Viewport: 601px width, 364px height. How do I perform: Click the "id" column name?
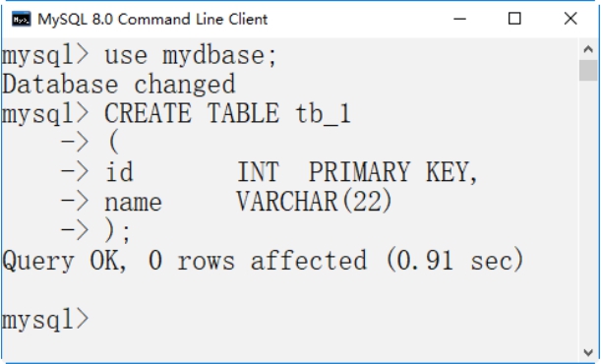119,171
